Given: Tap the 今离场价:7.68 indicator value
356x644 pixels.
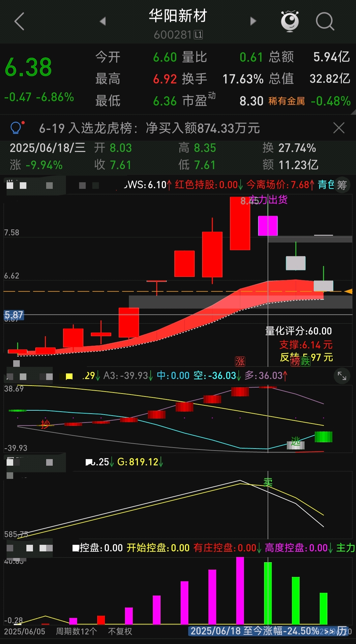Looking at the screenshot, I should 280,185.
